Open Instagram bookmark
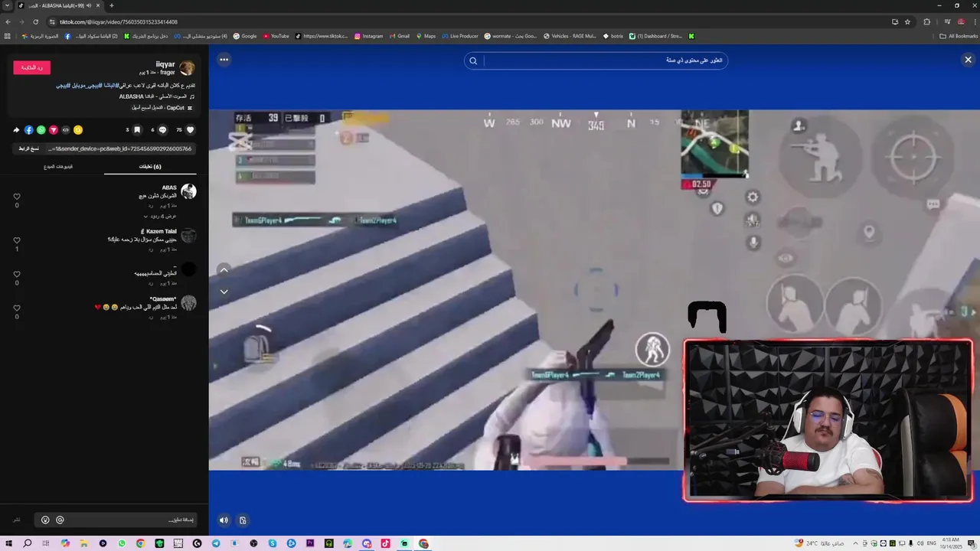Image resolution: width=980 pixels, height=551 pixels. coord(368,36)
